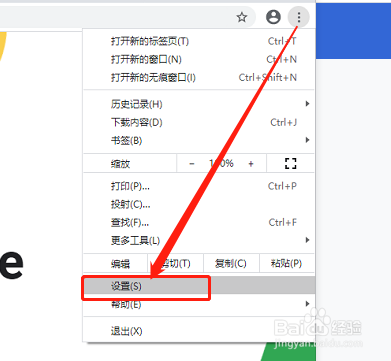Screen dimensions: 391x361
Task: Open 打开新的标签页(T) menu entry
Action: click(199, 41)
